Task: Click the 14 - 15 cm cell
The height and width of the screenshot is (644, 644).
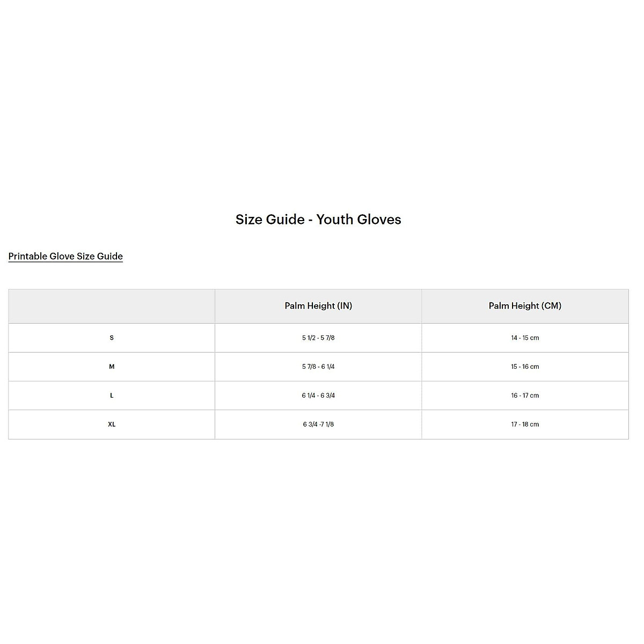Action: [525, 338]
